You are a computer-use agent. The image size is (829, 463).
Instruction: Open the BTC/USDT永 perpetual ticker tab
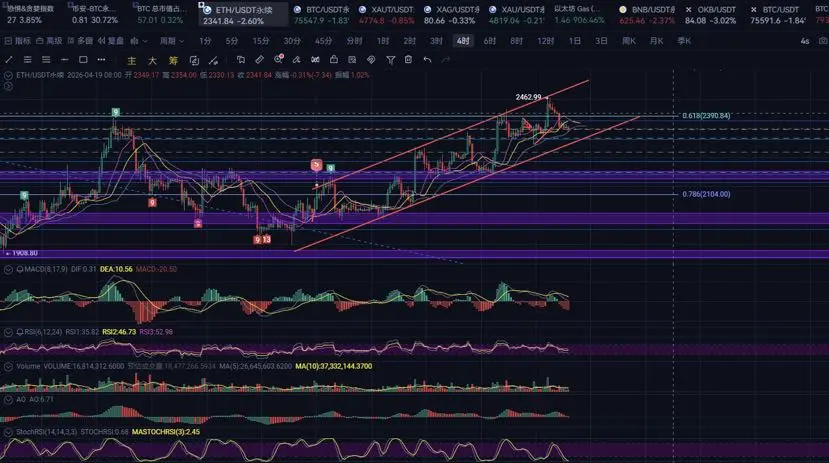pos(321,15)
